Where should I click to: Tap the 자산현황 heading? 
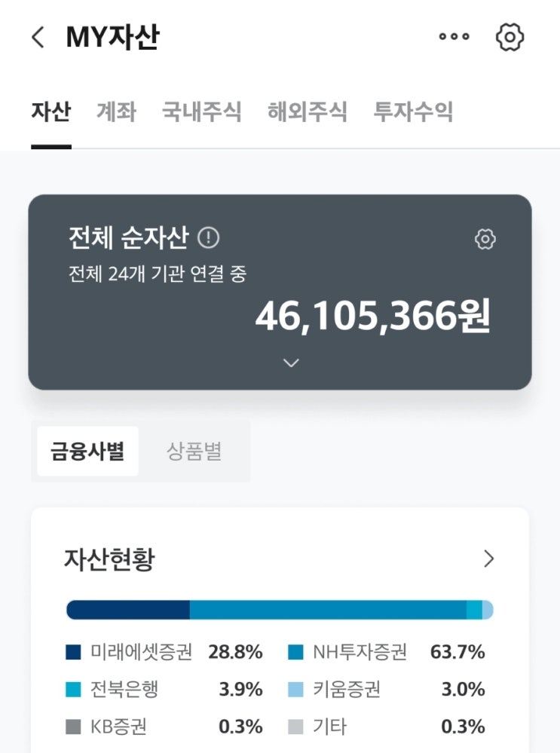coord(109,559)
